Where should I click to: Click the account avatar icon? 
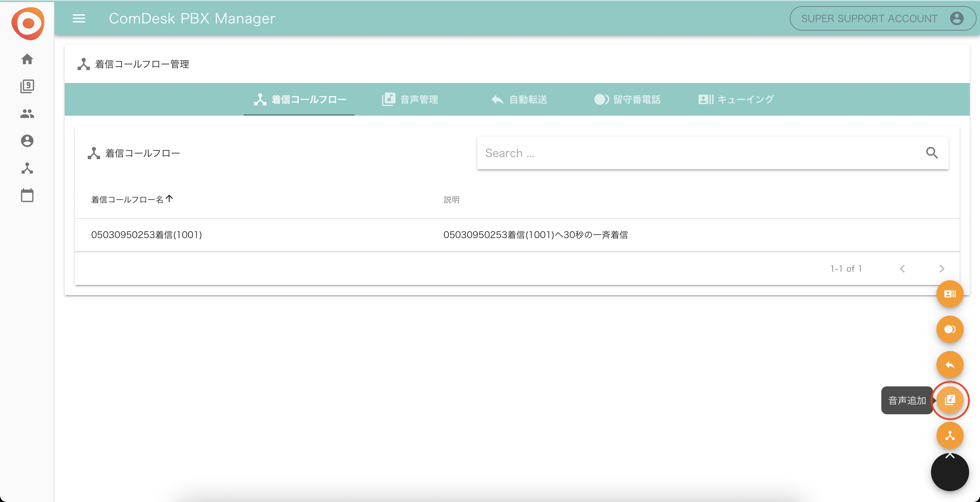(x=957, y=18)
